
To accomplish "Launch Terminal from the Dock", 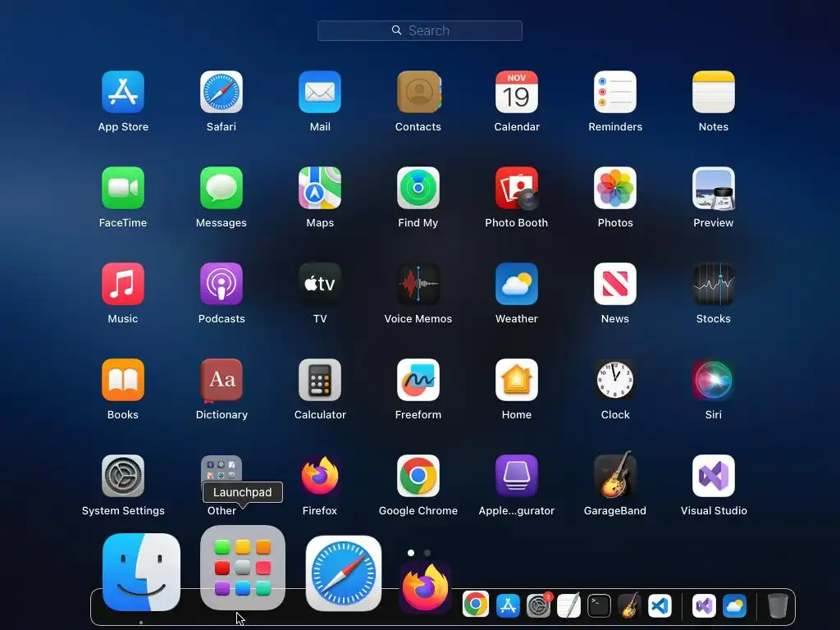I will pos(599,606).
